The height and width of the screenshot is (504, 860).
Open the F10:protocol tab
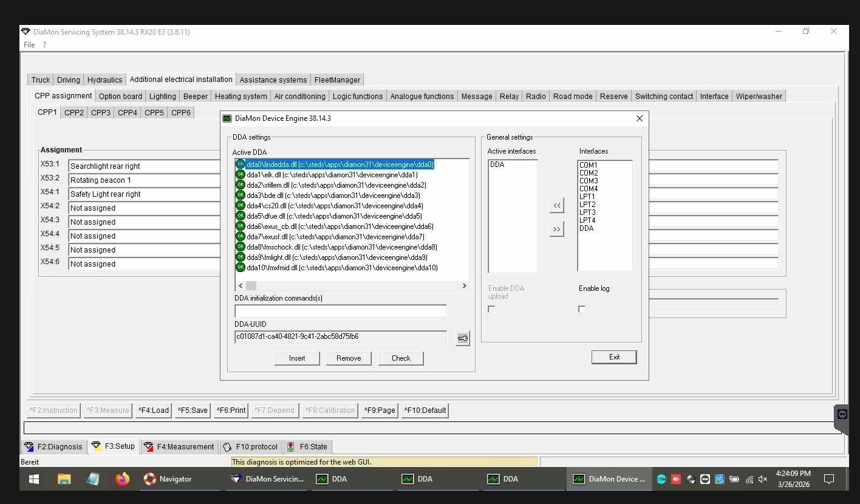tap(250, 446)
